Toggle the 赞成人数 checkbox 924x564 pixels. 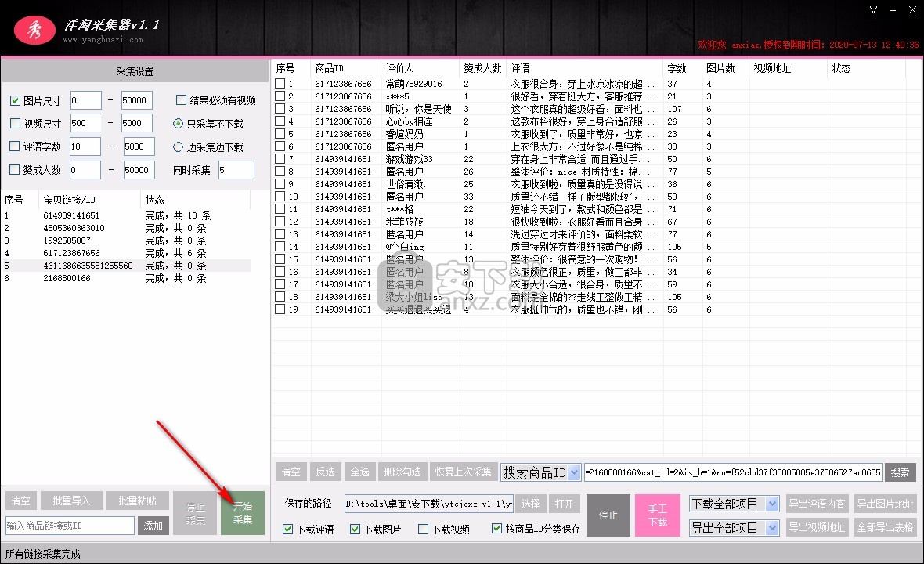click(x=16, y=170)
